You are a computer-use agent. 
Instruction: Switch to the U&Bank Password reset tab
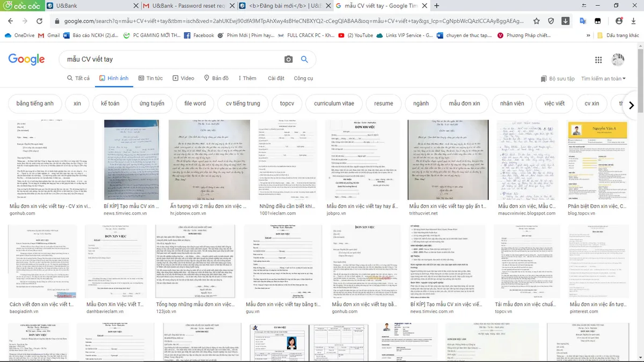[189, 5]
